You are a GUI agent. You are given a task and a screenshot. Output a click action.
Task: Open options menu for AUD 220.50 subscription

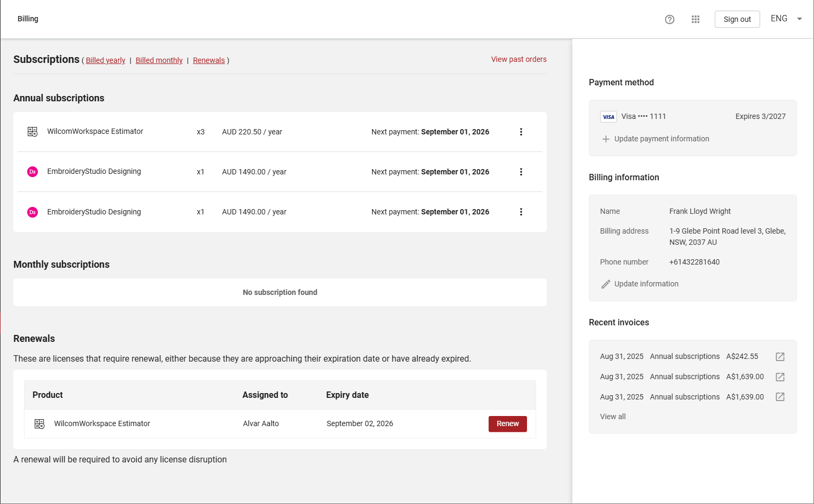point(521,132)
